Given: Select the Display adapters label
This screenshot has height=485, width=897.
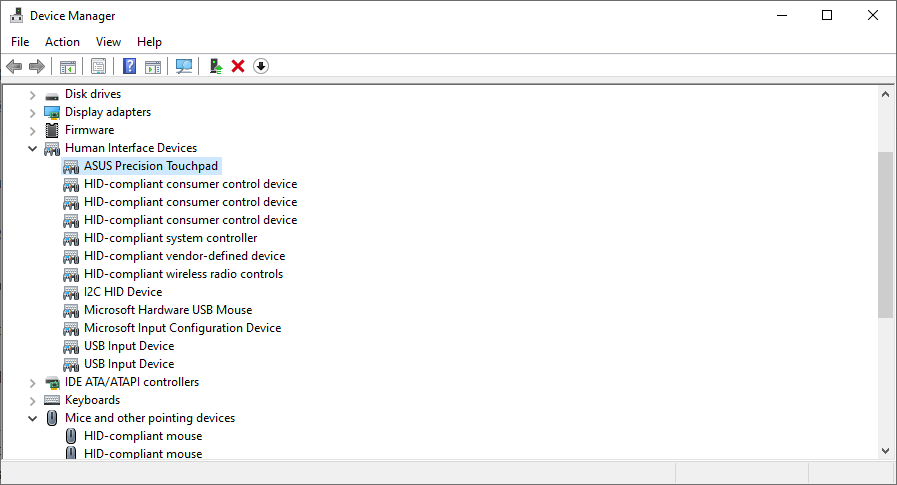Looking at the screenshot, I should pyautogui.click(x=108, y=112).
